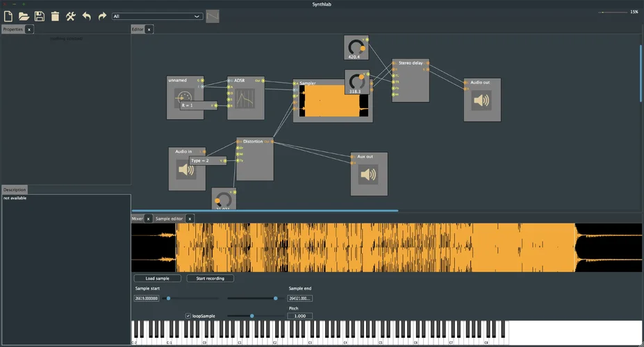
Task: Click the C0 key label on piano
Action: tap(204, 342)
